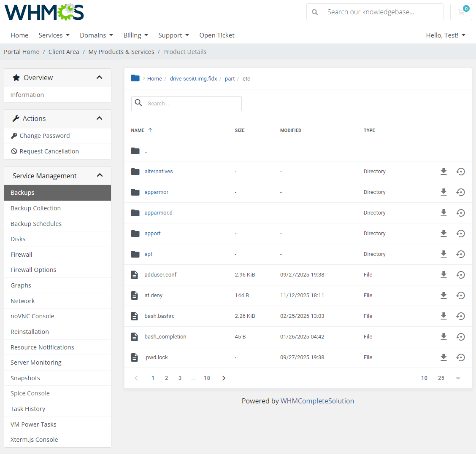Click the blue folder icon in breadcrumb bar
The height and width of the screenshot is (454, 476).
pyautogui.click(x=135, y=78)
